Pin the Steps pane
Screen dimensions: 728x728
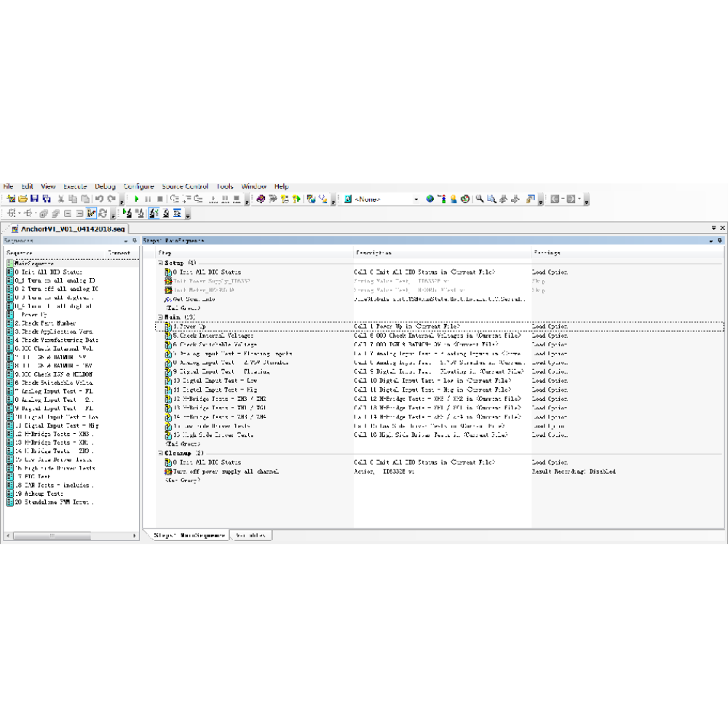720,240
